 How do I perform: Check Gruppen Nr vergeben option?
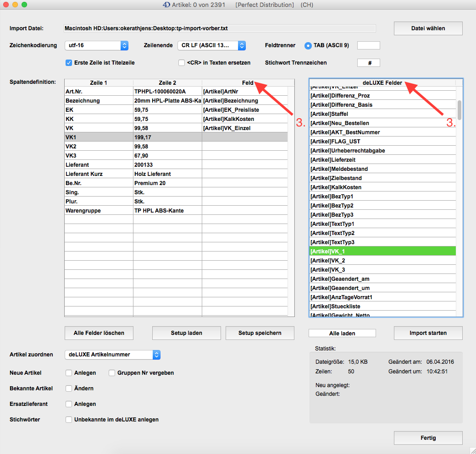pyautogui.click(x=112, y=373)
